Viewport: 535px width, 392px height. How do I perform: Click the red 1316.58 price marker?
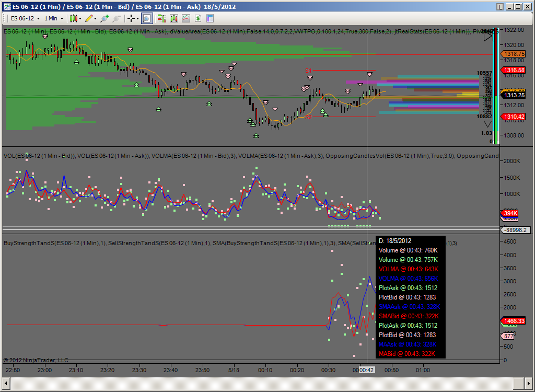click(x=513, y=70)
